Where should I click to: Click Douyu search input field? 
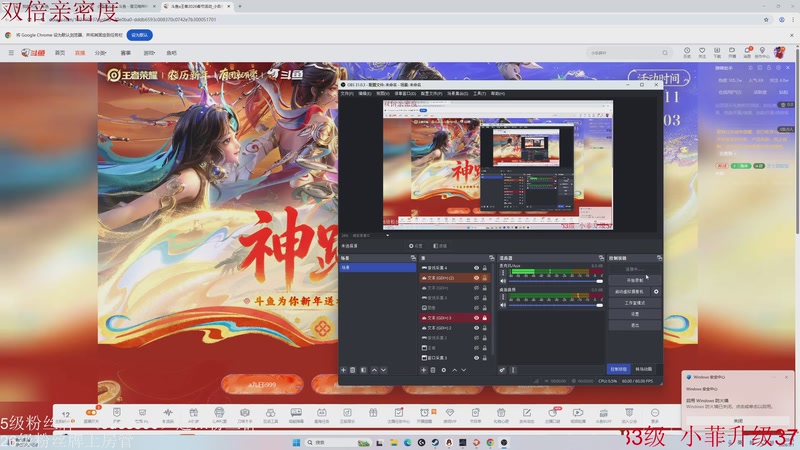coord(623,53)
